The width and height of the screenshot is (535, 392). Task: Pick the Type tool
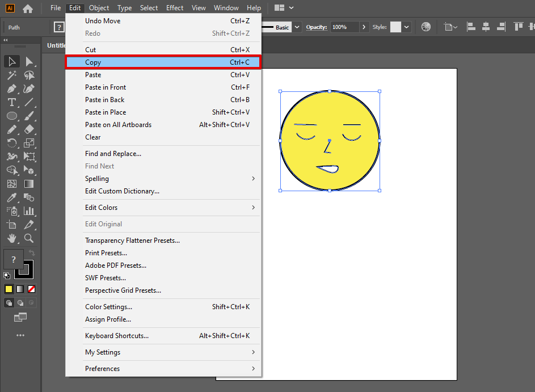pyautogui.click(x=11, y=102)
